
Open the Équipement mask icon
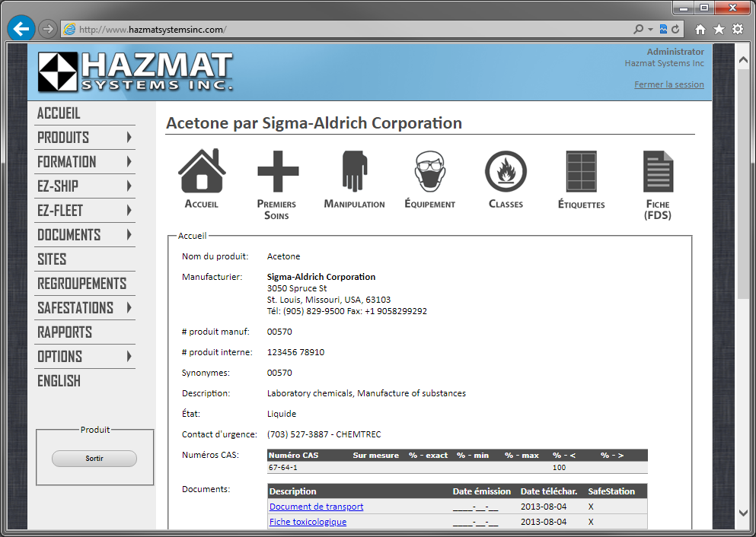point(430,171)
